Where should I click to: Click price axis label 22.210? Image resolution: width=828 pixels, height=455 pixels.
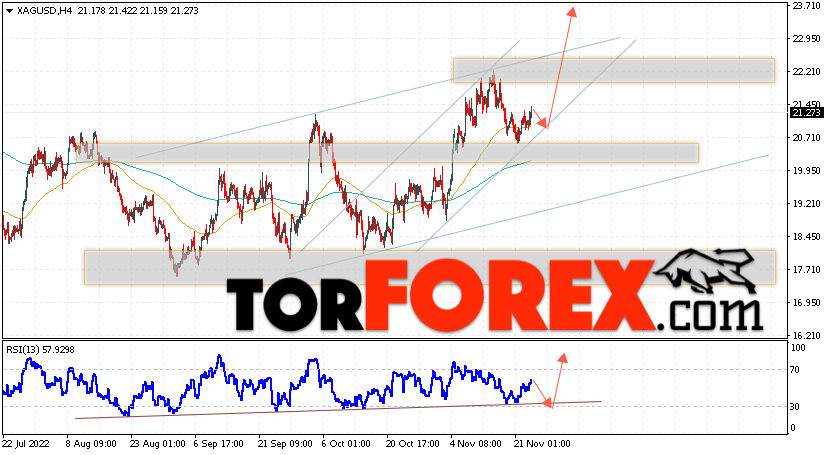[x=806, y=72]
